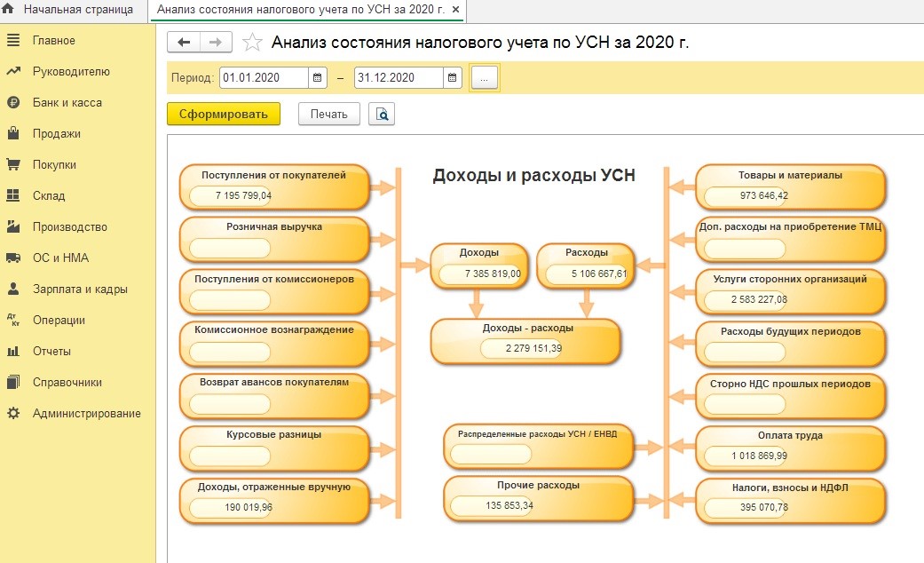Open the Отчеты menu section

coord(51,352)
